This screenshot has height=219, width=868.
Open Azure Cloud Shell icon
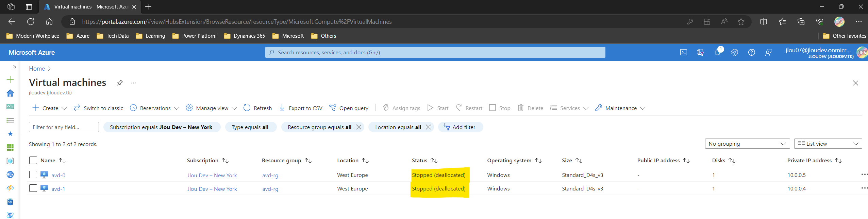(683, 52)
